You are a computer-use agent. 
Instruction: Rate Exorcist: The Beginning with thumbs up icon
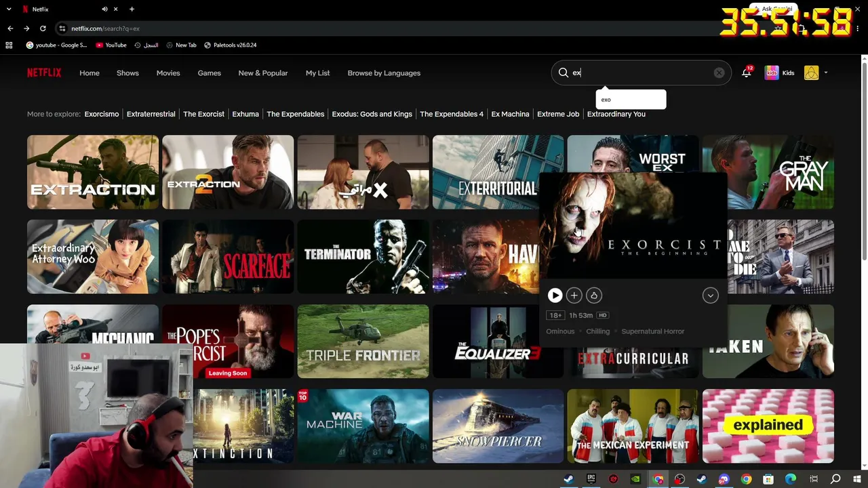pyautogui.click(x=594, y=295)
